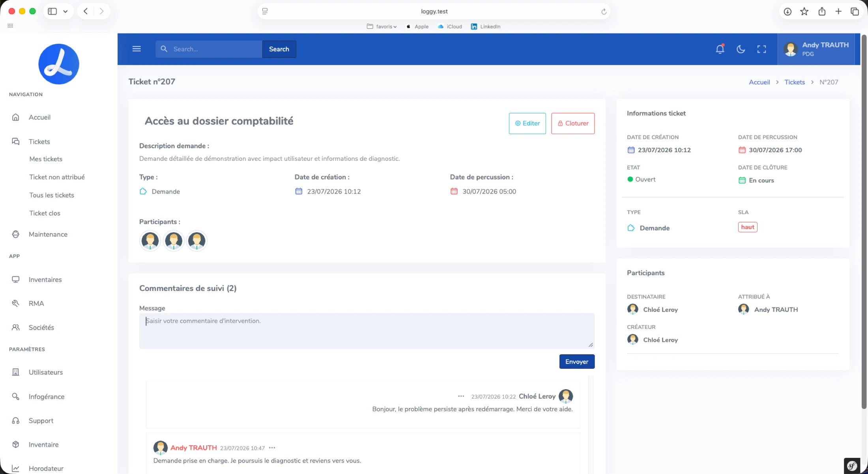The image size is (868, 474).
Task: Click the Infogérance icon
Action: point(15,396)
